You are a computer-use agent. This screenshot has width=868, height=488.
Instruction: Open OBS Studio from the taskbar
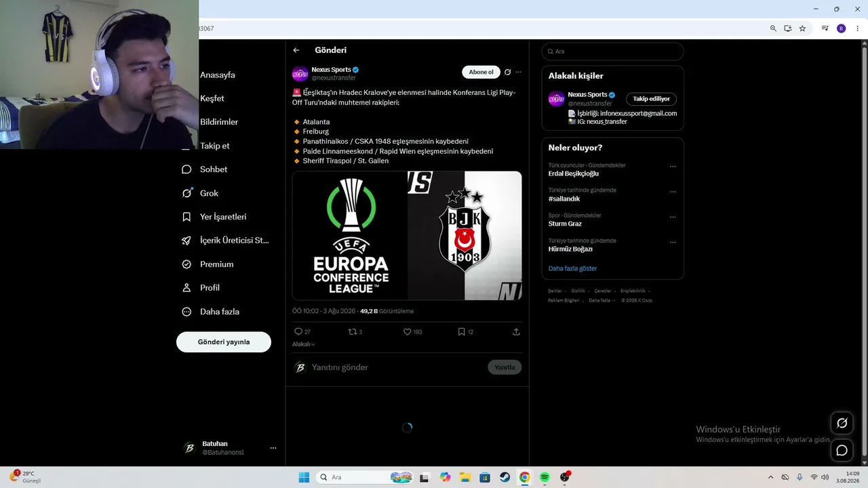pyautogui.click(x=565, y=477)
